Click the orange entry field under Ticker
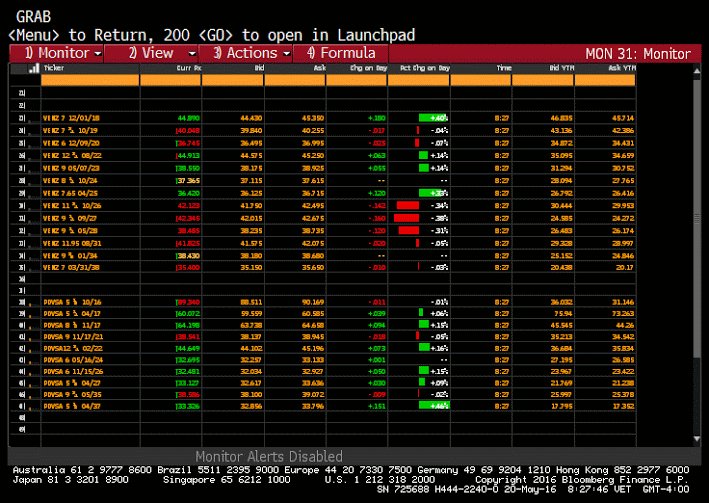Screen dimensions: 709x503 pyautogui.click(x=90, y=81)
